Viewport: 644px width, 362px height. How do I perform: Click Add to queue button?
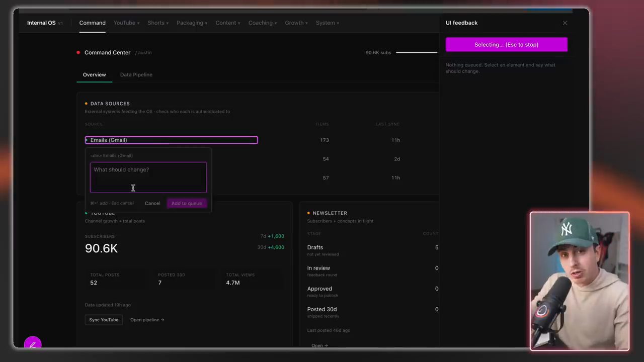(187, 204)
